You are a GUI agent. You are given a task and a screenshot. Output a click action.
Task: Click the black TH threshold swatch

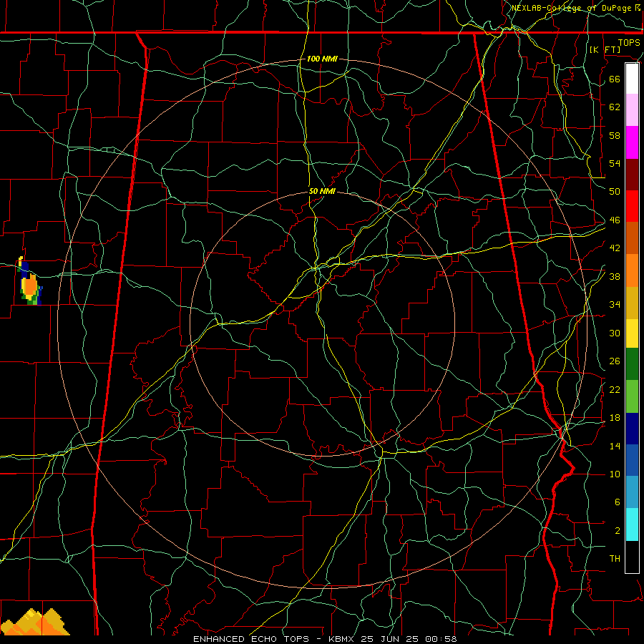(x=632, y=557)
